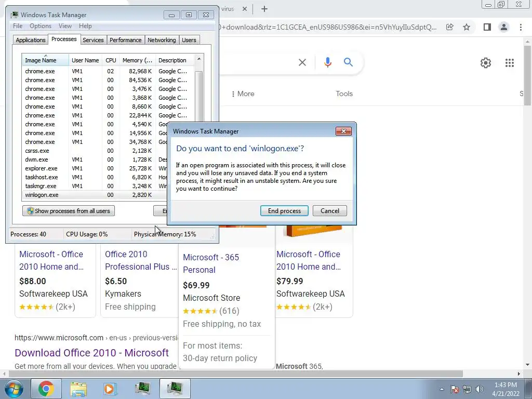Open the volume speaker tray icon
Screen dimensions: 532x399
point(480,389)
